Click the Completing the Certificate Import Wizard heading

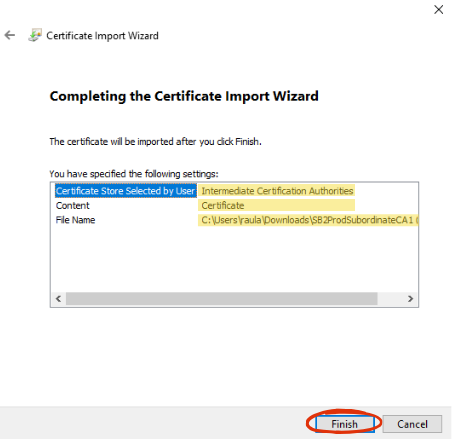pyautogui.click(x=184, y=96)
